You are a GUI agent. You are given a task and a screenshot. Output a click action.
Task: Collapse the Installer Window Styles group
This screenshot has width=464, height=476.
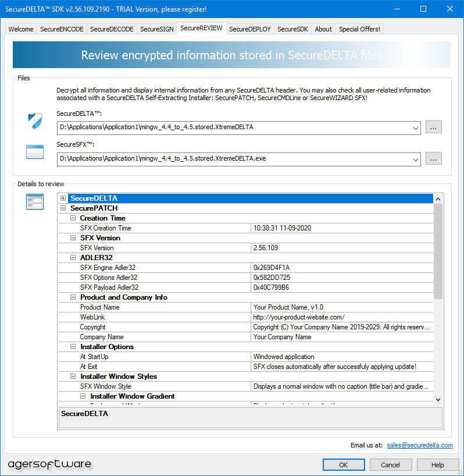point(73,376)
